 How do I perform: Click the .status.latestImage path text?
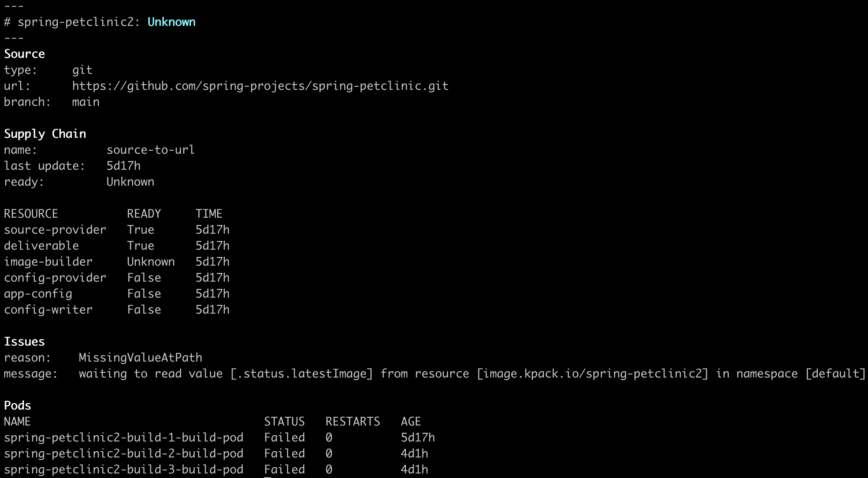pos(302,374)
